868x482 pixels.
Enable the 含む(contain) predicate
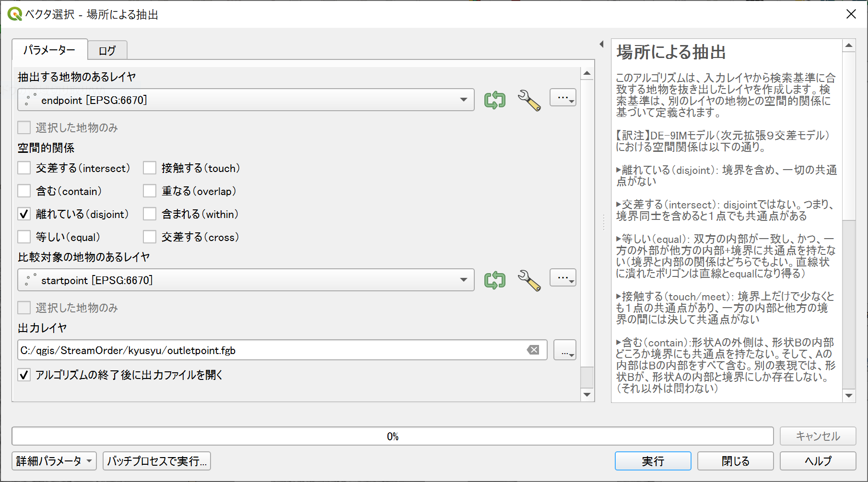(x=24, y=191)
